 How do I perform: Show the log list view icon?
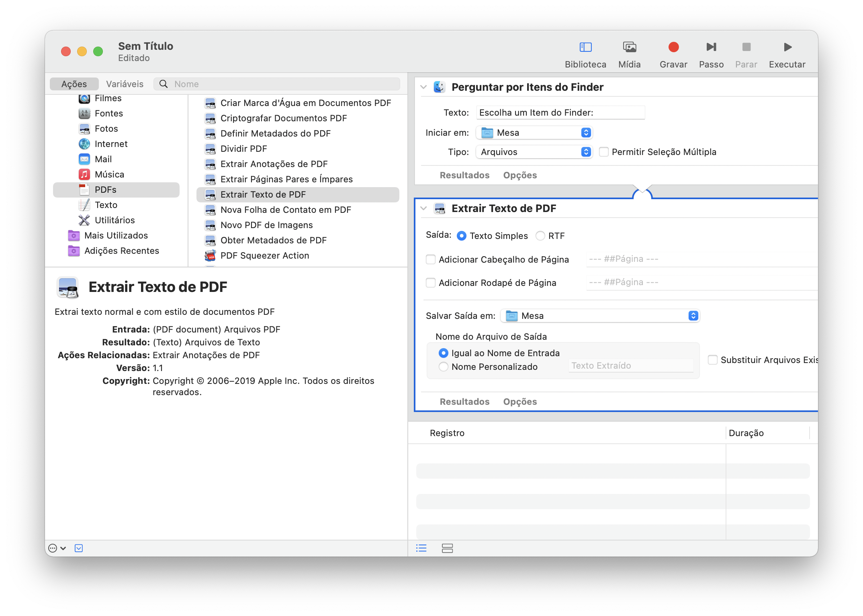[x=421, y=548]
